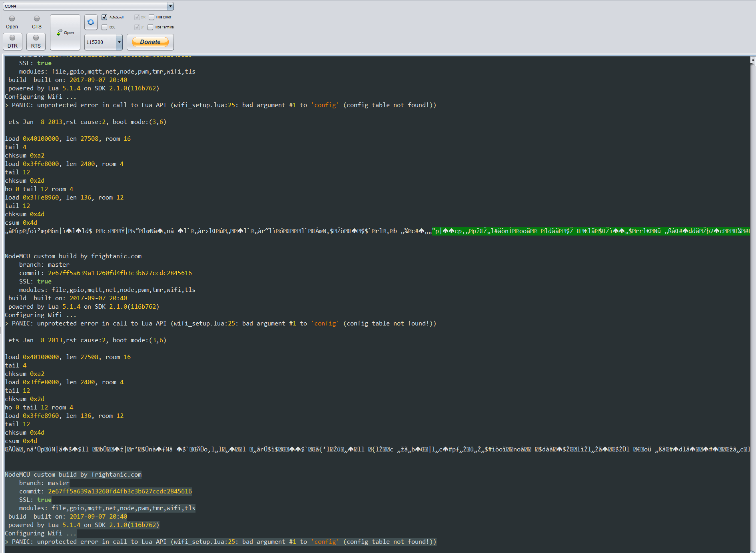Click the terminal scrollbar up arrow

pos(752,60)
